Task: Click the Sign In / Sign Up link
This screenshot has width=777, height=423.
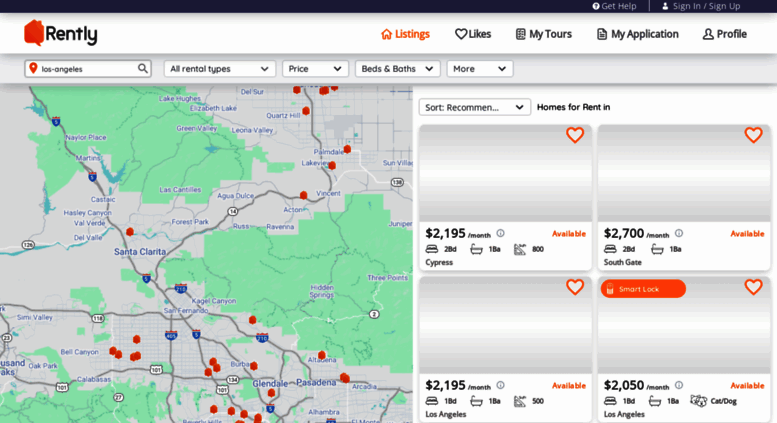Action: 700,6
